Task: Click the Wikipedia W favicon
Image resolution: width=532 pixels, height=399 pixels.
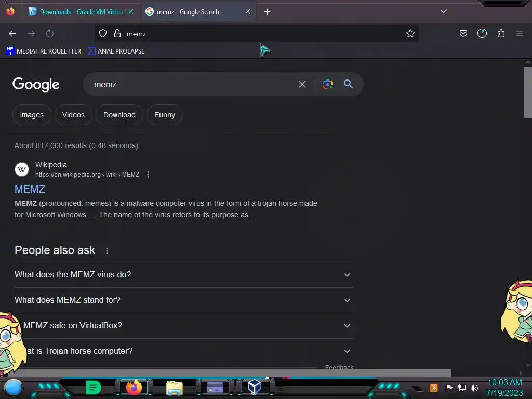Action: [x=22, y=169]
